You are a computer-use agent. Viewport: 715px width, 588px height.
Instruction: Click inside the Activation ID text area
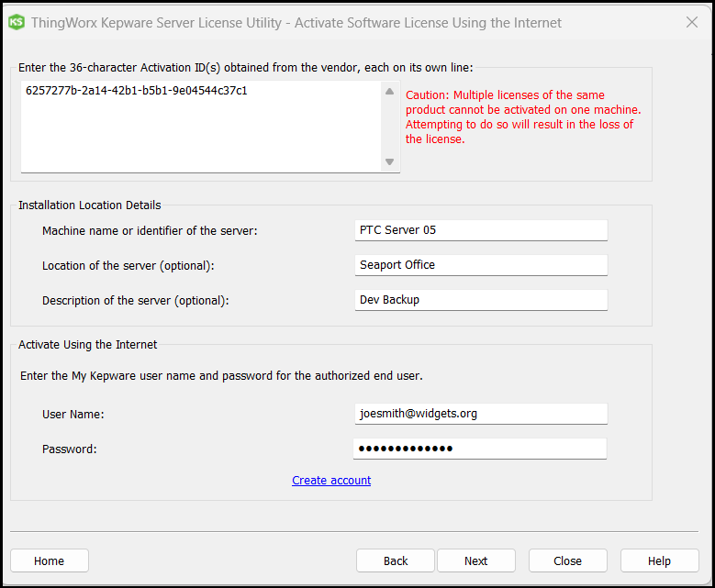(198, 127)
